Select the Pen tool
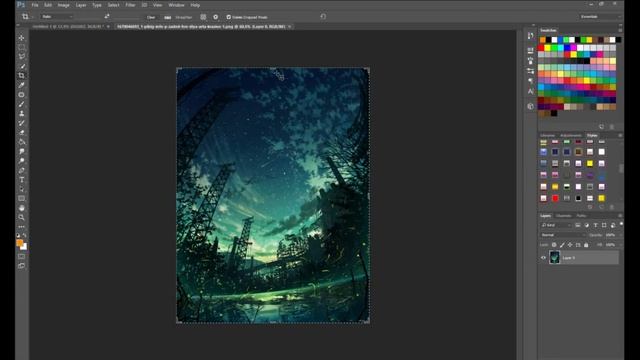The height and width of the screenshot is (360, 640). 22,170
